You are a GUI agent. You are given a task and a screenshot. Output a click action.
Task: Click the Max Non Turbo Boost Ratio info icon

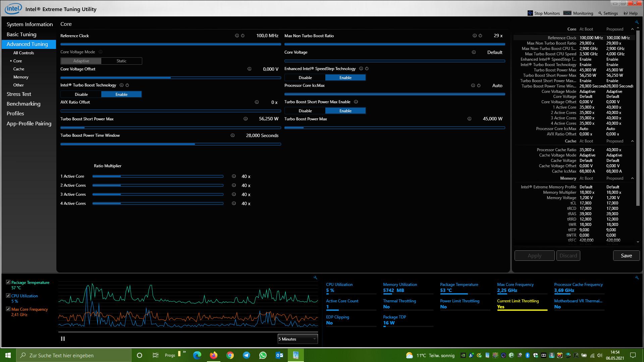pyautogui.click(x=474, y=36)
